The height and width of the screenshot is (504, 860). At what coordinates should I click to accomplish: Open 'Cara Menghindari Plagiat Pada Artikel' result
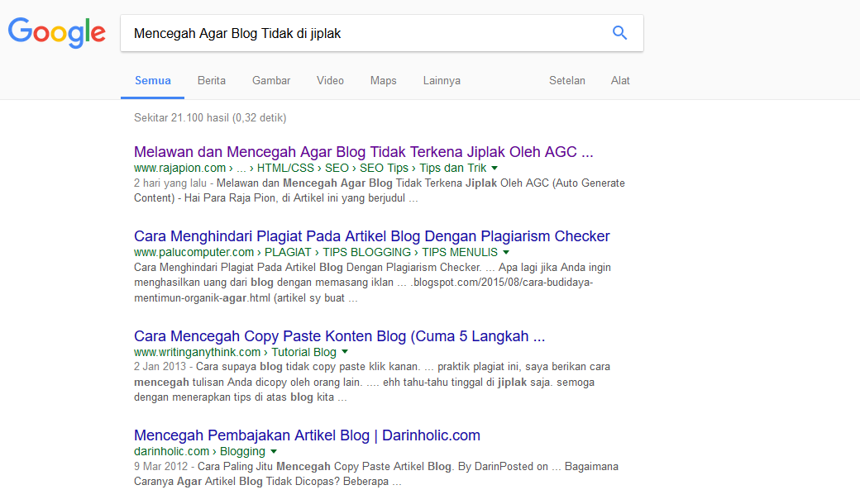(x=372, y=236)
